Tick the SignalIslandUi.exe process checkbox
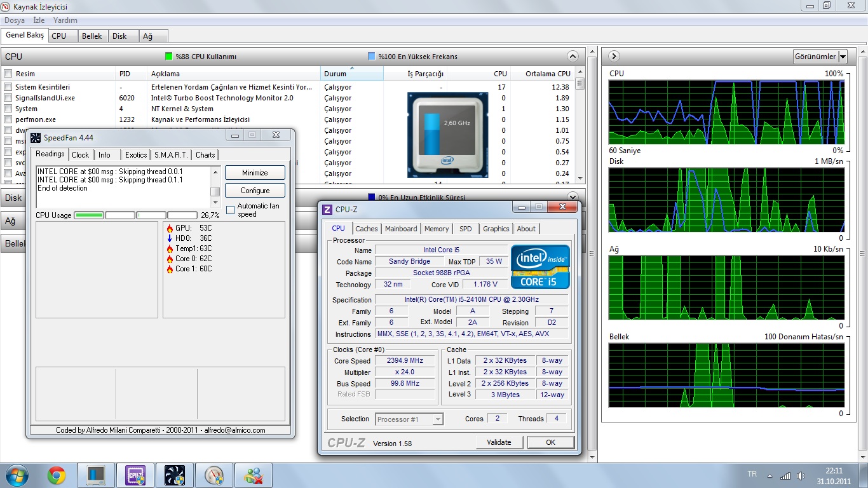The image size is (868, 488). [8, 98]
